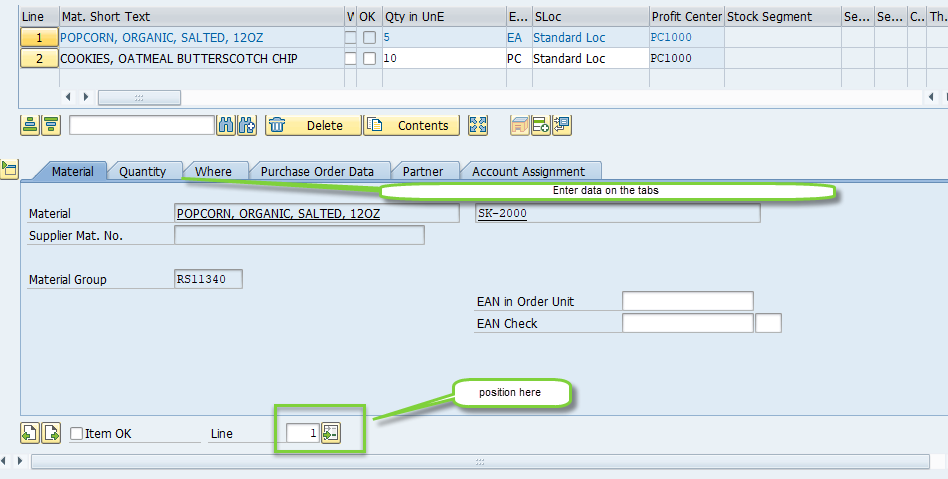Click the Supplier Mat. No. field

tap(299, 235)
